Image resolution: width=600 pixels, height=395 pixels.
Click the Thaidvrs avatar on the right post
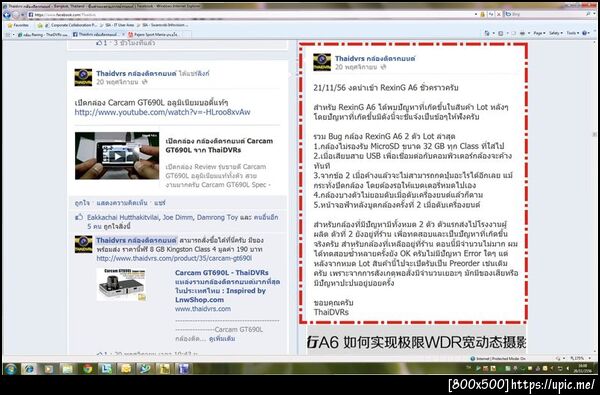(322, 62)
